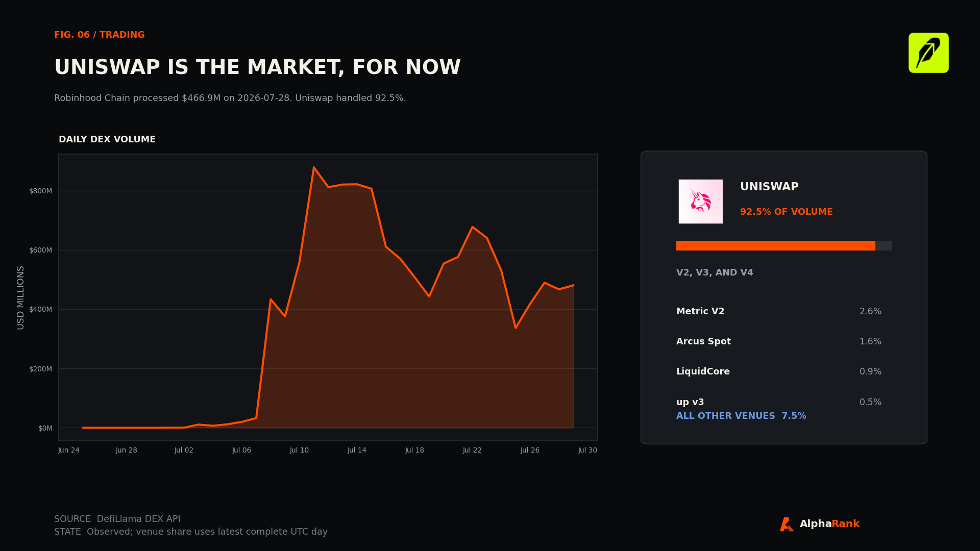Click the 'Jul 30' x-axis label
Screen dimensions: 980x551
(x=588, y=450)
